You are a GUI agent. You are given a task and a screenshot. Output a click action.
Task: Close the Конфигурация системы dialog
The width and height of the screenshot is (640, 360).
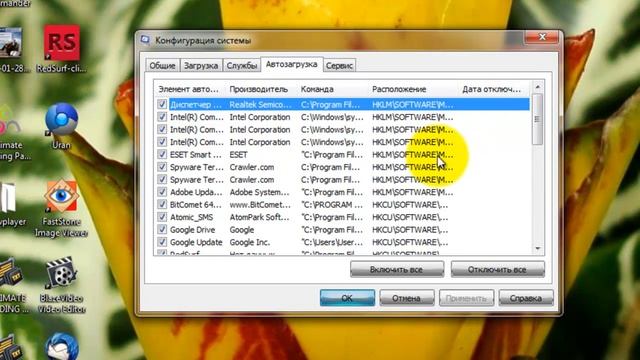542,37
